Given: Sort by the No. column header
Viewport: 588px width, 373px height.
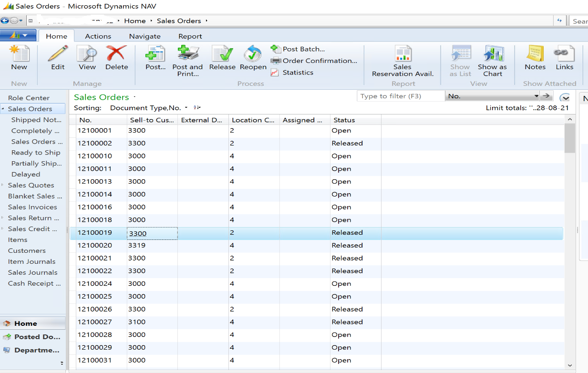Looking at the screenshot, I should click(101, 120).
